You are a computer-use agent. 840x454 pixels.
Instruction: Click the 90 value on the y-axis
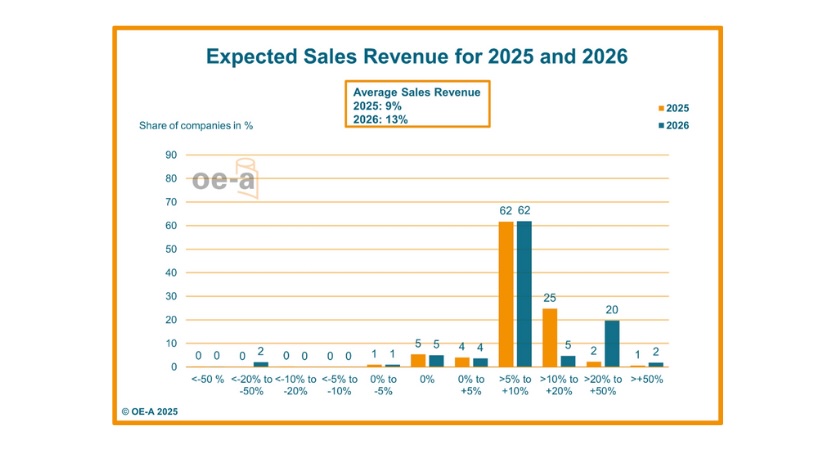171,155
